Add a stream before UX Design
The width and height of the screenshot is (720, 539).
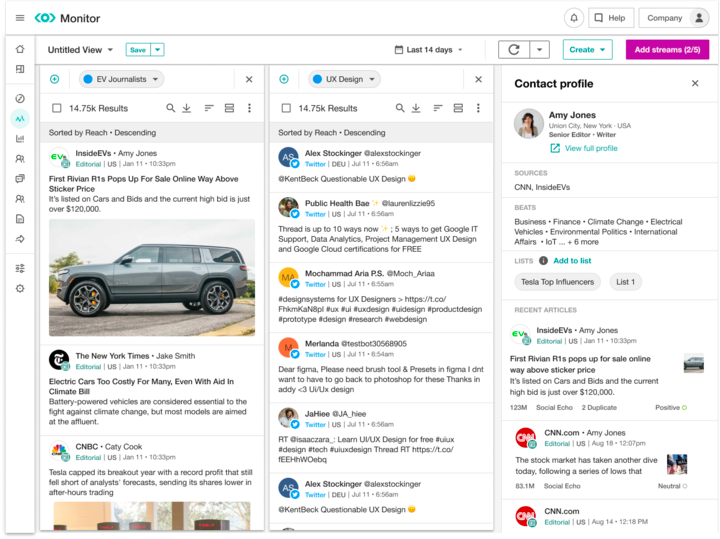point(284,79)
